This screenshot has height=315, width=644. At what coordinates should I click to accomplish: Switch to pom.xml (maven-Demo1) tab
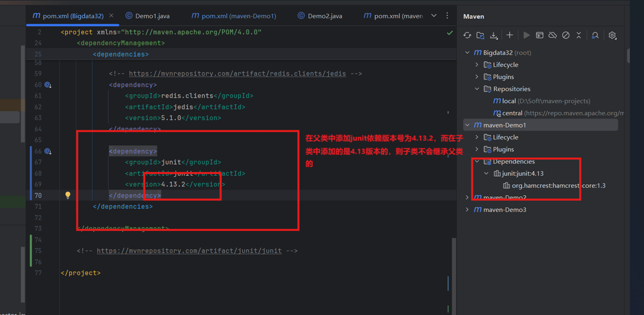[234, 16]
